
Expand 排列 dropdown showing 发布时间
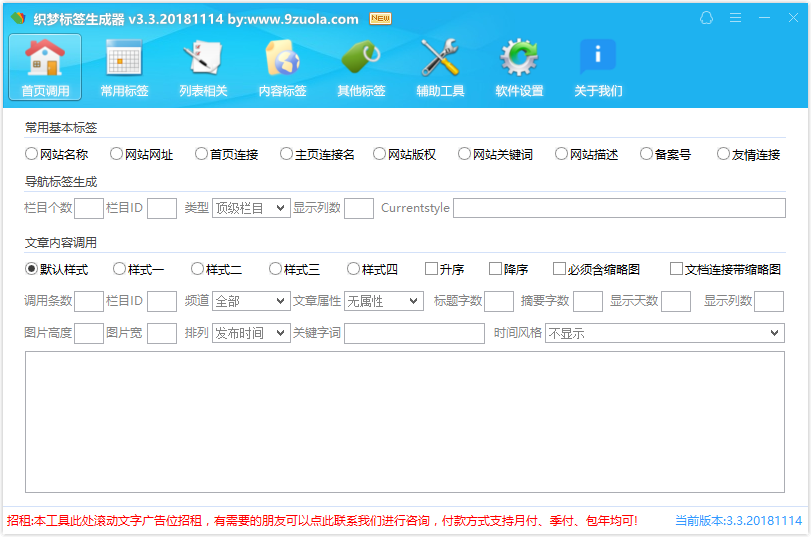pos(251,333)
